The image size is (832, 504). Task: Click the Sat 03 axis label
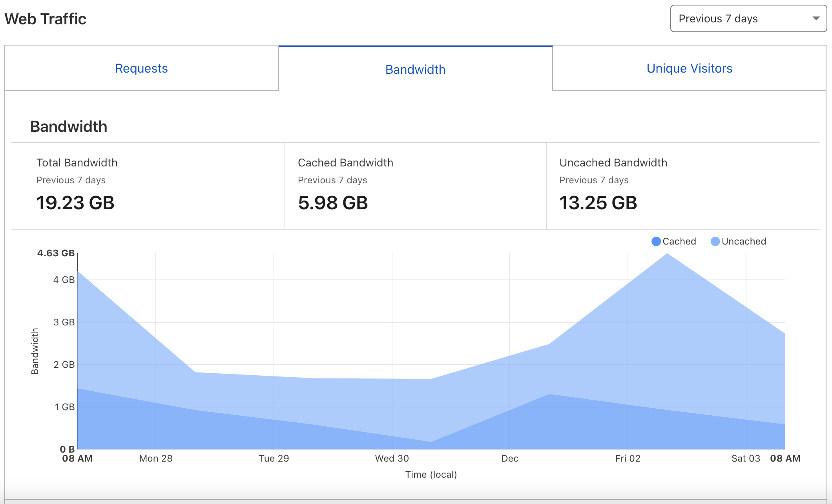(x=746, y=458)
